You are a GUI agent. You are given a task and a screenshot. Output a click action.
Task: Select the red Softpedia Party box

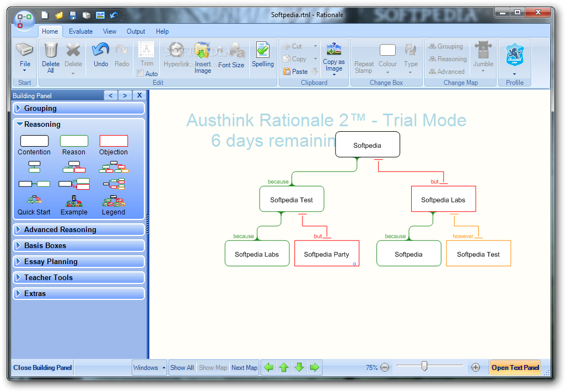(327, 254)
